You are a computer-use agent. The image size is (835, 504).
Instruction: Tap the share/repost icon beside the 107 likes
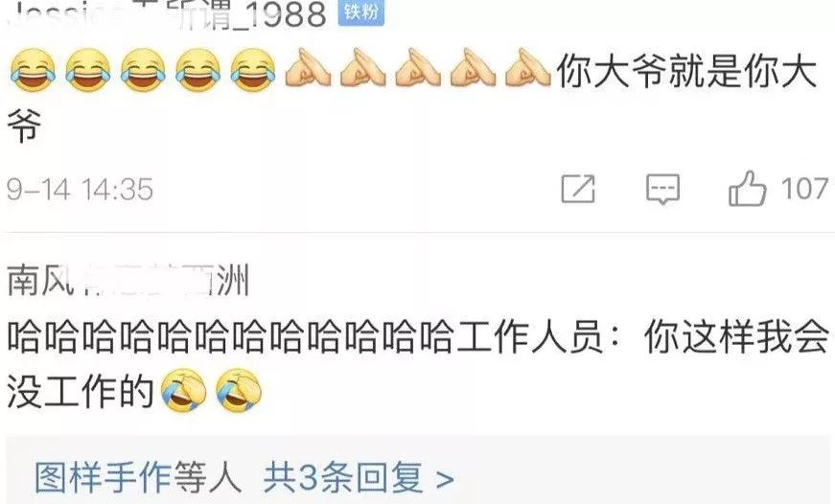[x=578, y=189]
